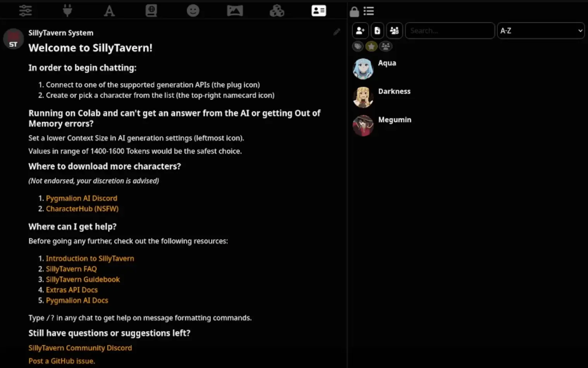
Task: Click Still have questions or suggestions left? heading
Action: (109, 333)
